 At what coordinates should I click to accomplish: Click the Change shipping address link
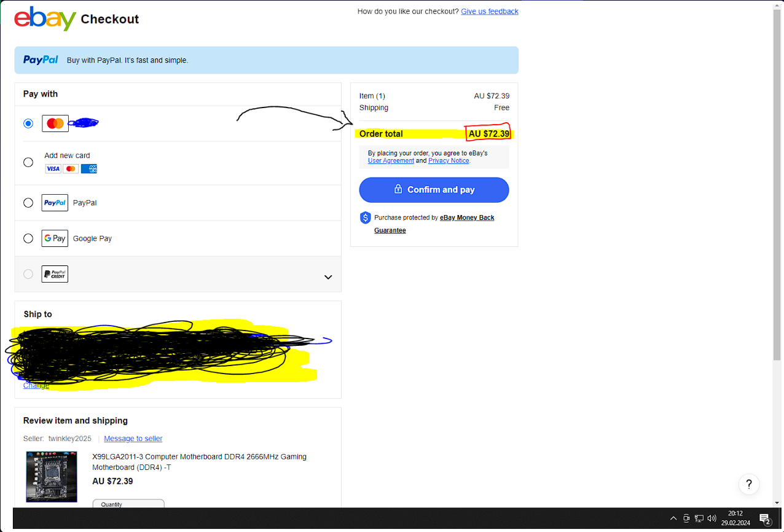click(x=36, y=385)
